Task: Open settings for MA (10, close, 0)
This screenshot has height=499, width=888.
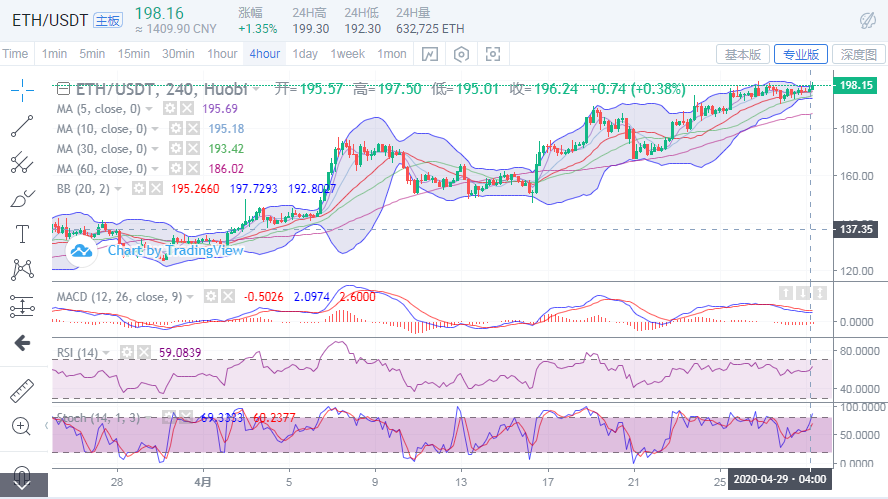Action: point(176,129)
